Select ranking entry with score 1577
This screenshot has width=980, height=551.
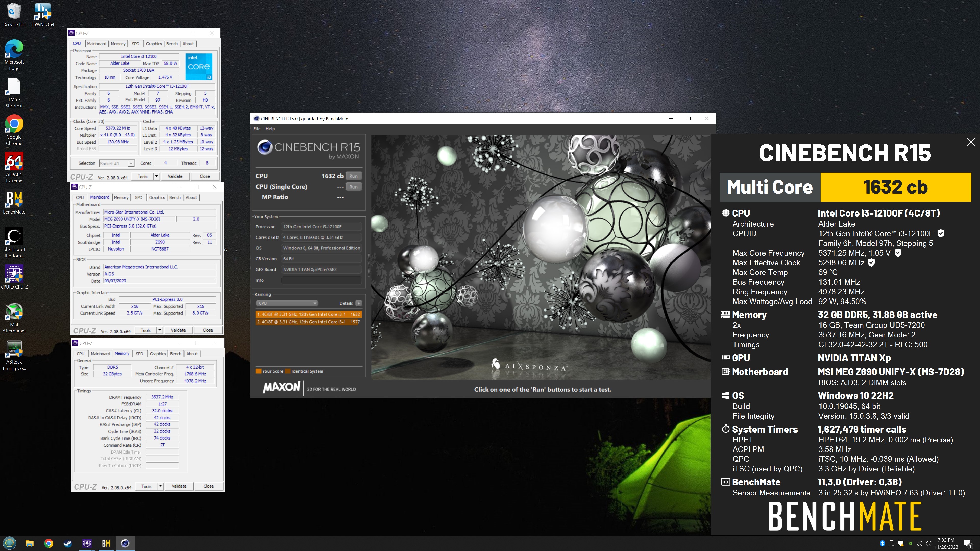309,322
